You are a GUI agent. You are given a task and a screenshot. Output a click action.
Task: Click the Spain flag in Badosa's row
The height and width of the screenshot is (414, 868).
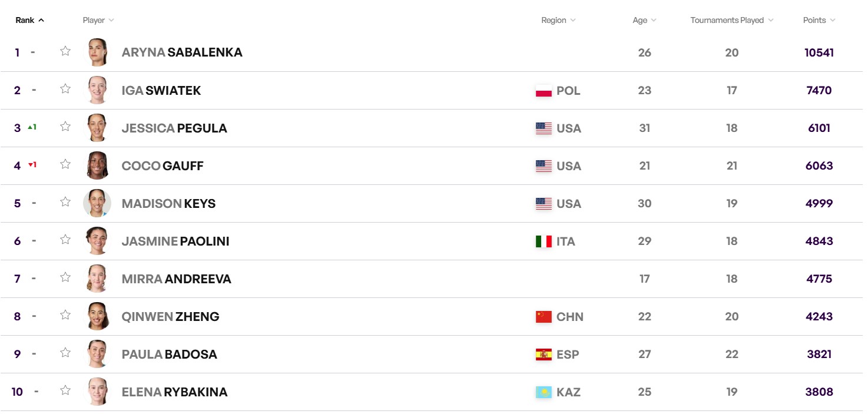click(x=544, y=355)
